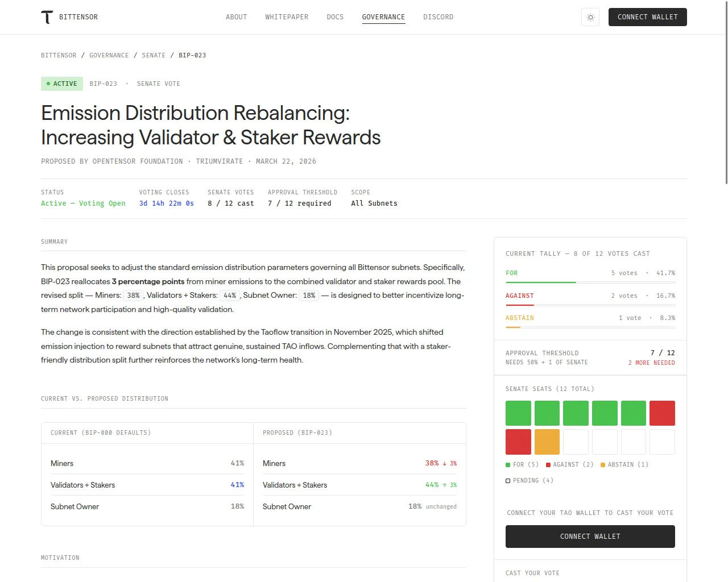Click the FOR votes progress bar

pos(590,282)
